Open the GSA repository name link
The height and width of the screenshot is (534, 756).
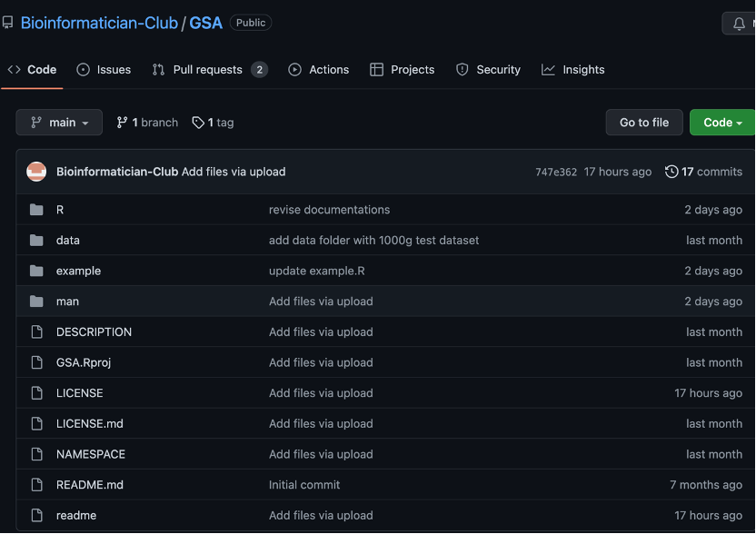coord(206,23)
